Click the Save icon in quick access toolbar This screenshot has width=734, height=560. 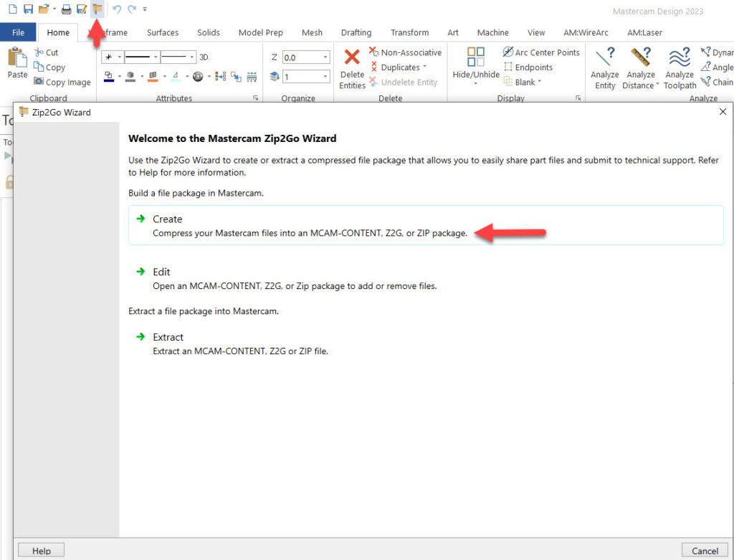[28, 9]
